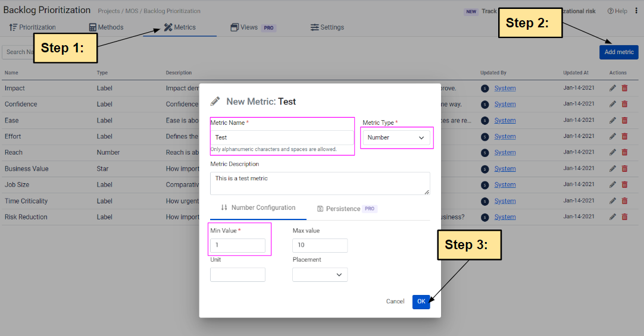Open the Methods tab
The image size is (644, 336).
106,27
